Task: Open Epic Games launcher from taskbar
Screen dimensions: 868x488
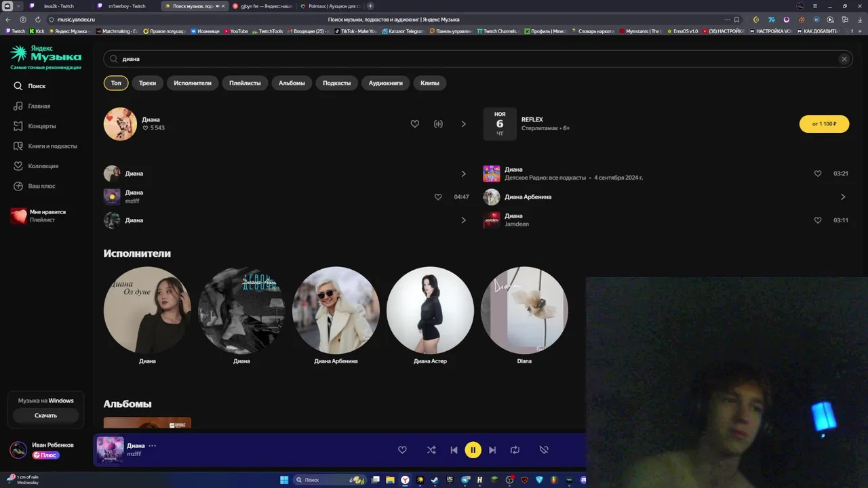Action: (450, 480)
